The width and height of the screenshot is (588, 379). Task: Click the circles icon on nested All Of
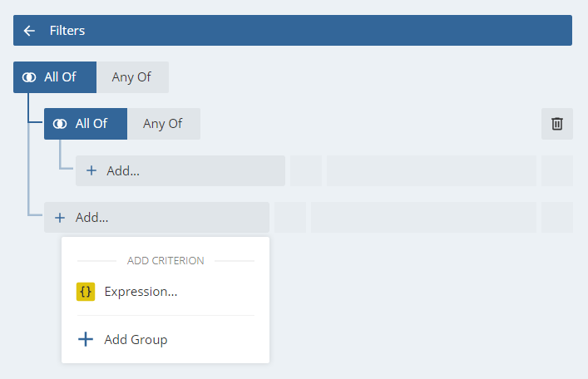[x=60, y=124]
